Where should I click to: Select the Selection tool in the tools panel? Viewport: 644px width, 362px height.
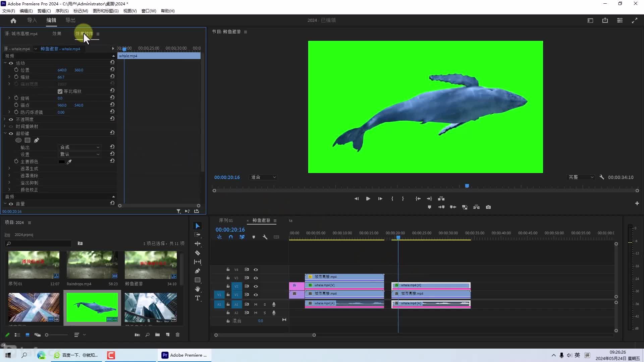pyautogui.click(x=198, y=226)
